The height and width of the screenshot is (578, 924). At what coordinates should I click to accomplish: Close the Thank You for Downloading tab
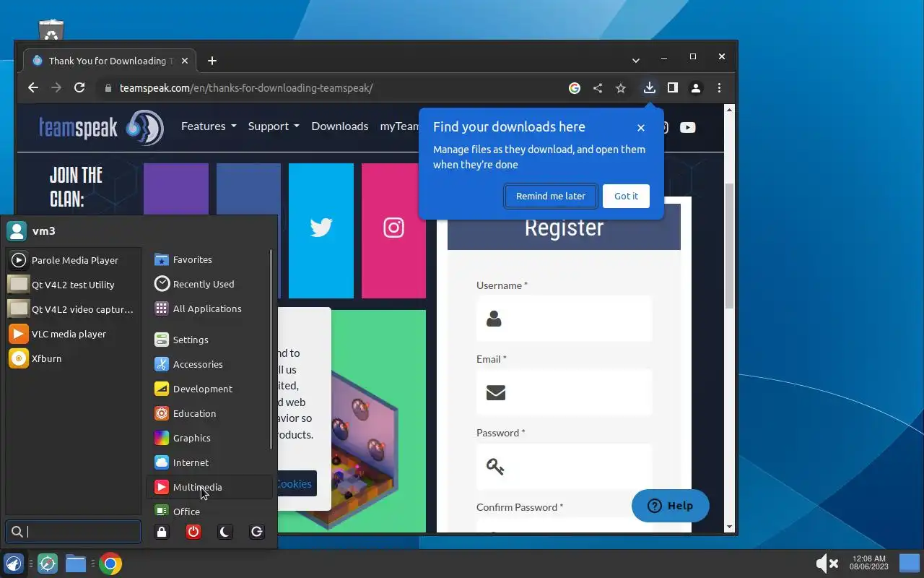pos(185,61)
